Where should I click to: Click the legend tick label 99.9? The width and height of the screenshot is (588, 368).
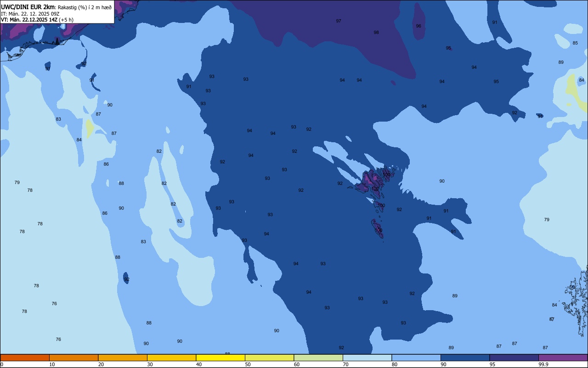pyautogui.click(x=543, y=364)
